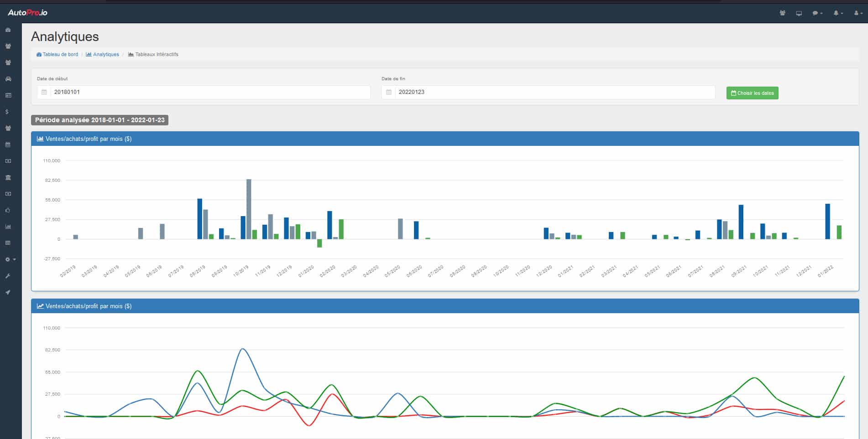Viewport: 868px width, 439px height.
Task: Click the thumbs-up icon in the sidebar
Action: [x=8, y=210]
